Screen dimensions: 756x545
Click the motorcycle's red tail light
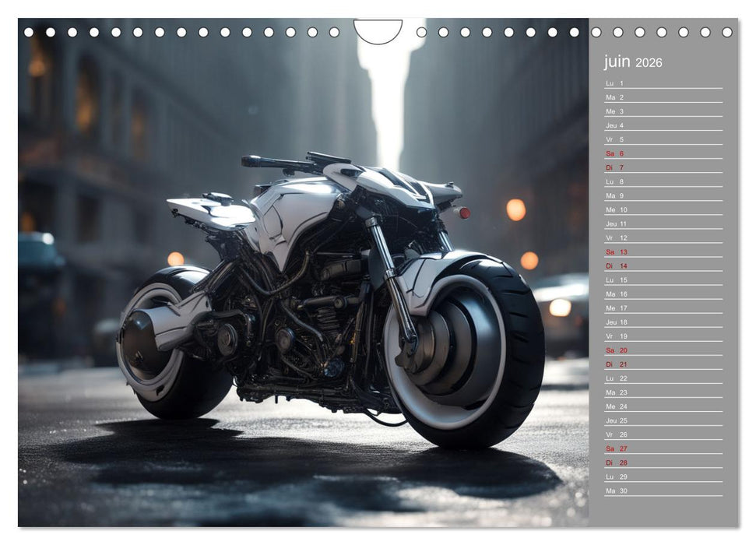(x=464, y=213)
